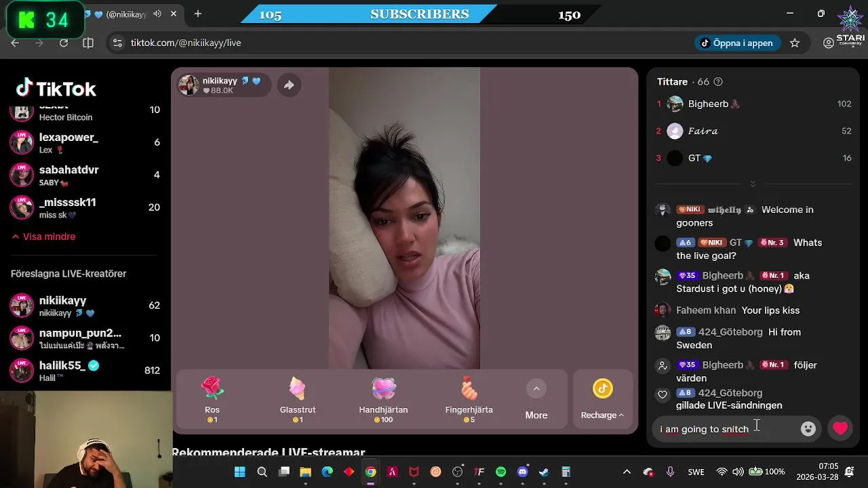Image resolution: width=868 pixels, height=488 pixels.
Task: Click nikiikayy streamer avatar in video header
Action: (189, 85)
